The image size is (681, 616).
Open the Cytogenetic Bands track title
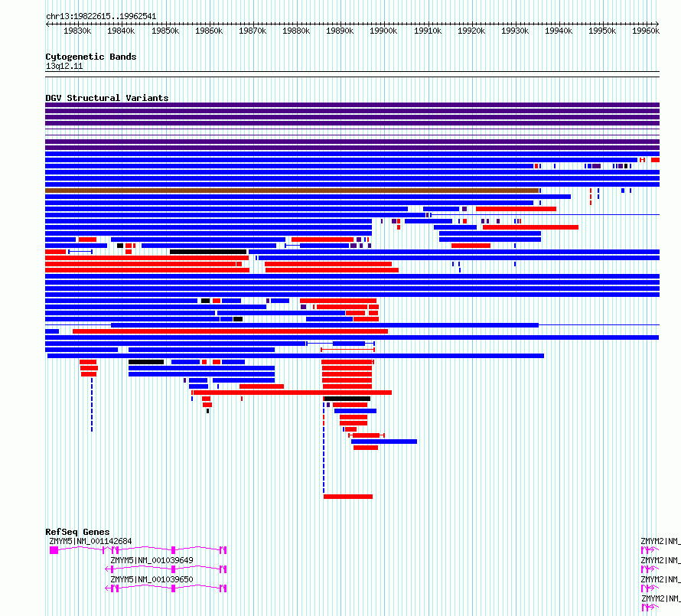(x=91, y=57)
